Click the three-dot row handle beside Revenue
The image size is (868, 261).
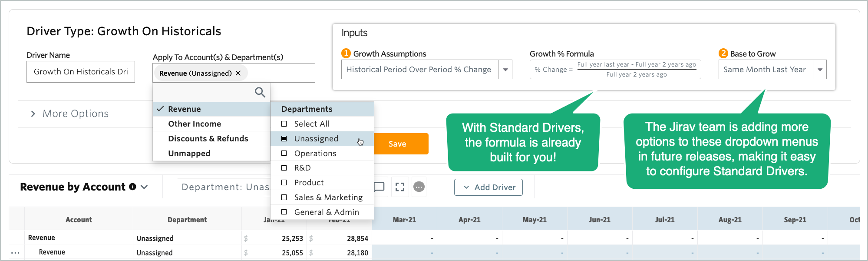point(15,253)
